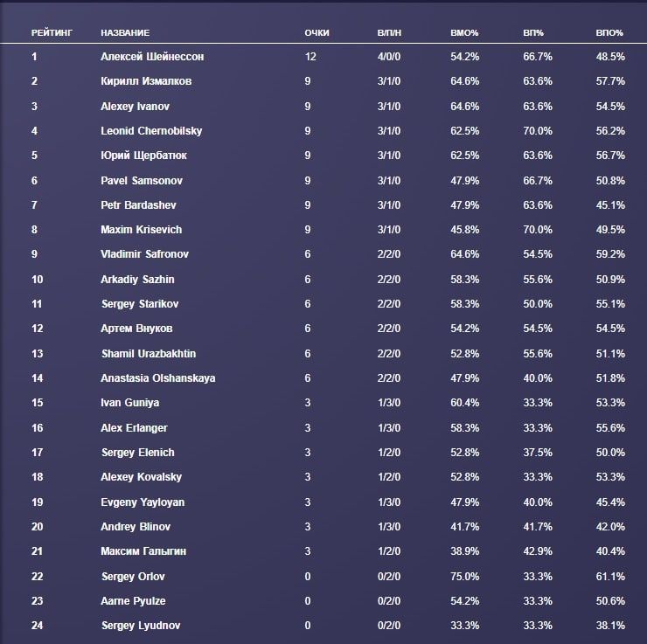The image size is (647, 644).
Task: Open Юрий Щербатюк's entry
Action: click(143, 156)
